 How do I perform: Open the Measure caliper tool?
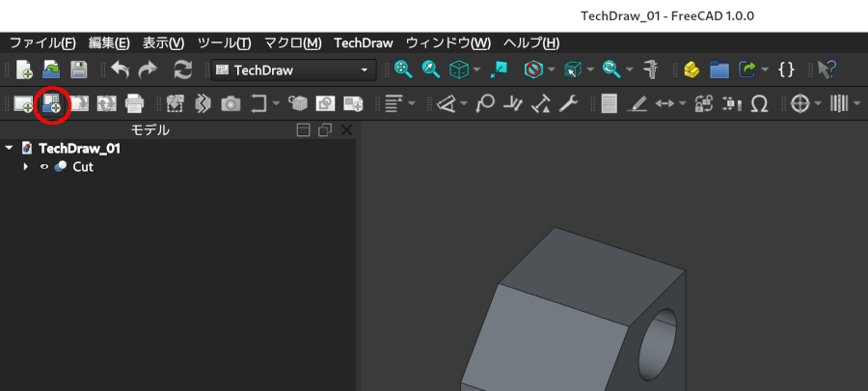pyautogui.click(x=650, y=70)
